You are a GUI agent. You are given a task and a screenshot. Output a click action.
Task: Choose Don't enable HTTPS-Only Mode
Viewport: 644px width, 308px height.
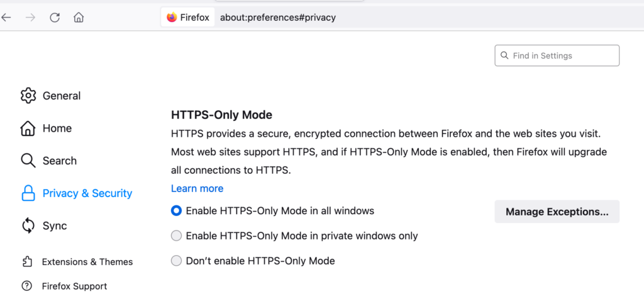tap(176, 261)
